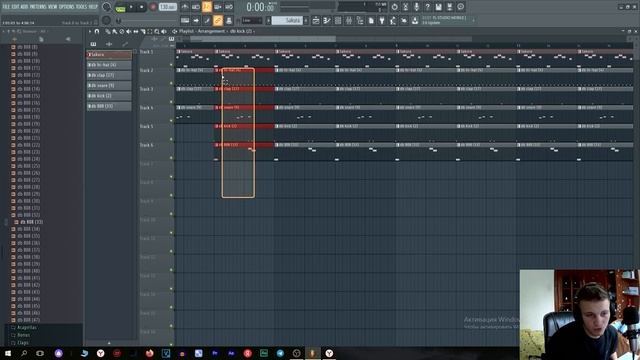640x360 pixels.
Task: Select db hi-hat (4) pattern in picker
Action: pos(109,65)
